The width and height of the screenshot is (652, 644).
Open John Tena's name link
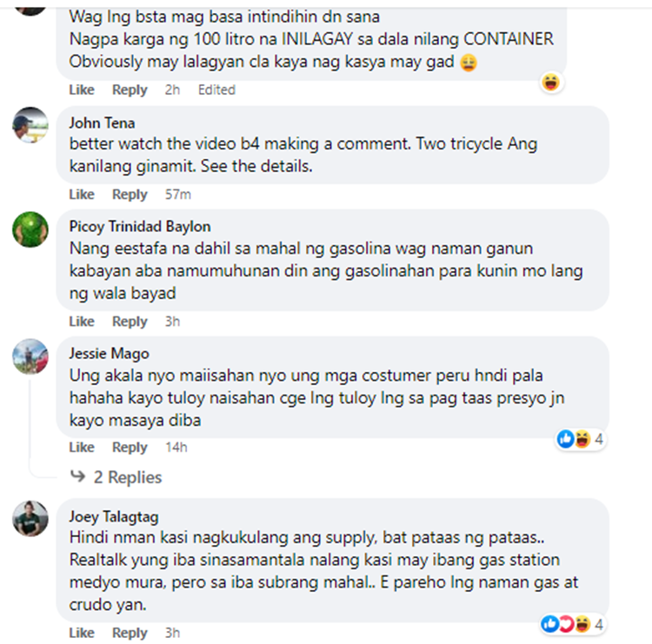[102, 123]
